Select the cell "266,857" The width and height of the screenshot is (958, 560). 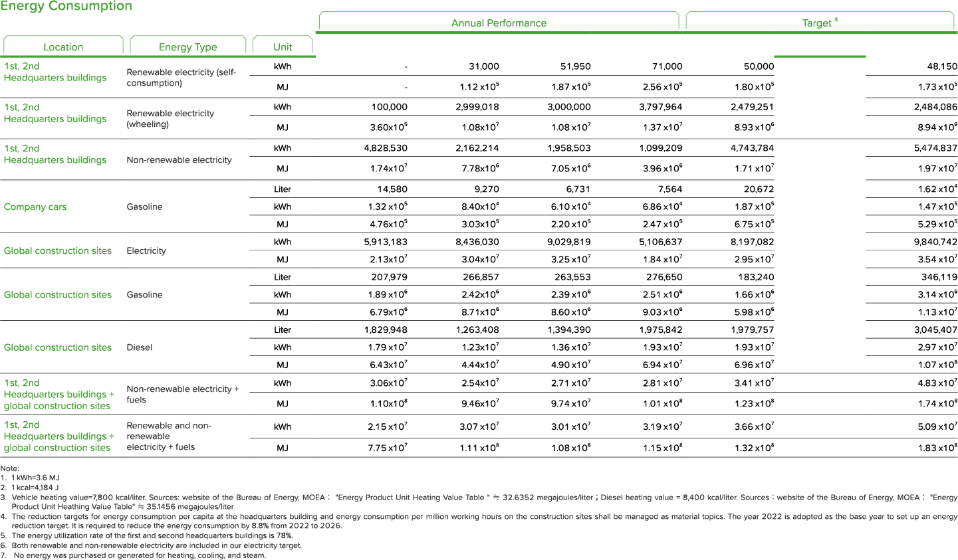[481, 277]
